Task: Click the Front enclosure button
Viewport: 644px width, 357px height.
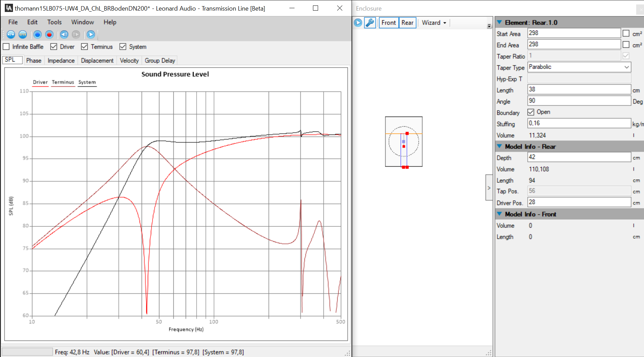Action: tap(388, 23)
